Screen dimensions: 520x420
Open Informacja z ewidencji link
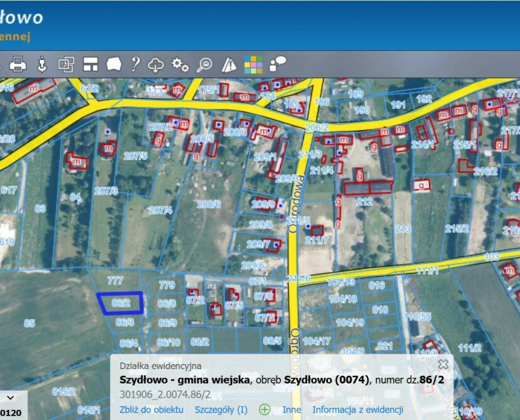358,410
